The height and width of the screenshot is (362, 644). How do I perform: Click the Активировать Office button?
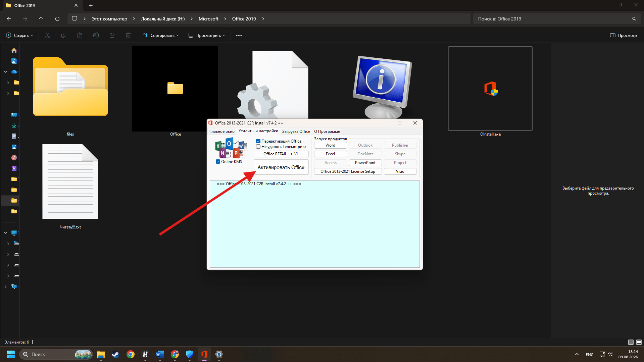point(281,167)
